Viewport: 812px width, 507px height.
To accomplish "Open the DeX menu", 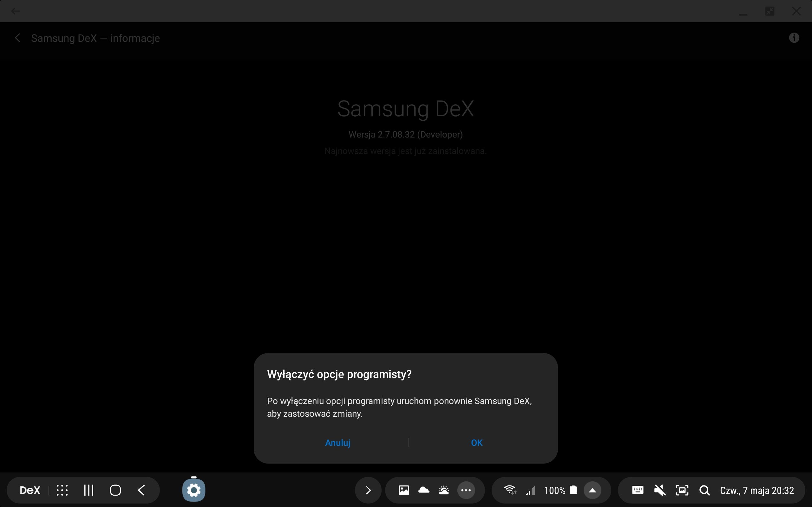I will pyautogui.click(x=29, y=490).
